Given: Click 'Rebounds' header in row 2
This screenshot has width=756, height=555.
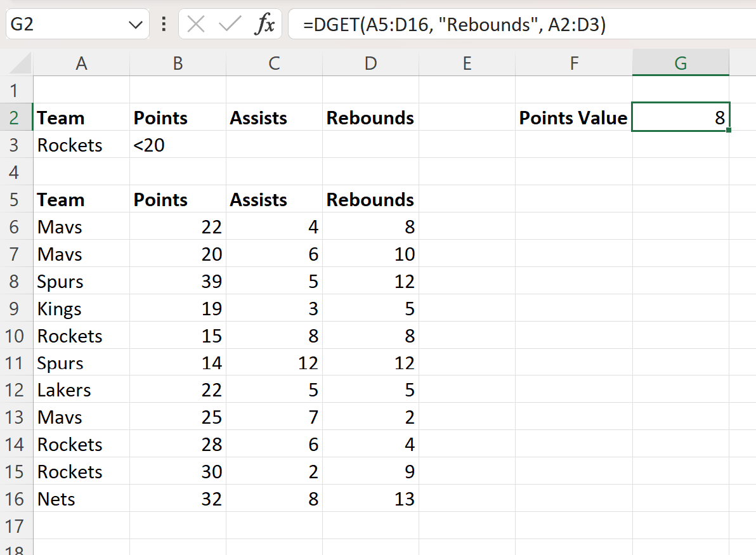Looking at the screenshot, I should click(370, 117).
